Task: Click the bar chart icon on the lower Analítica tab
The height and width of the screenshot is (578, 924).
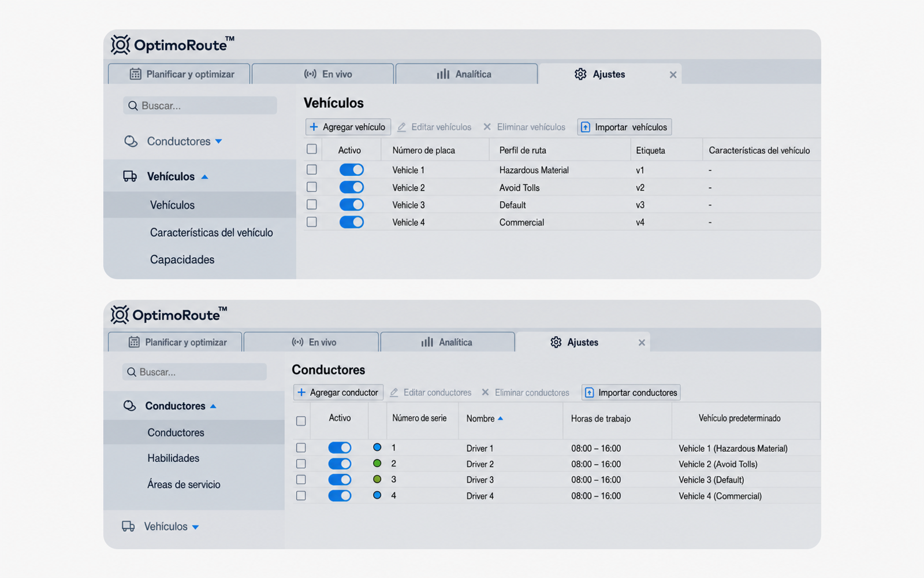Action: [x=427, y=342]
